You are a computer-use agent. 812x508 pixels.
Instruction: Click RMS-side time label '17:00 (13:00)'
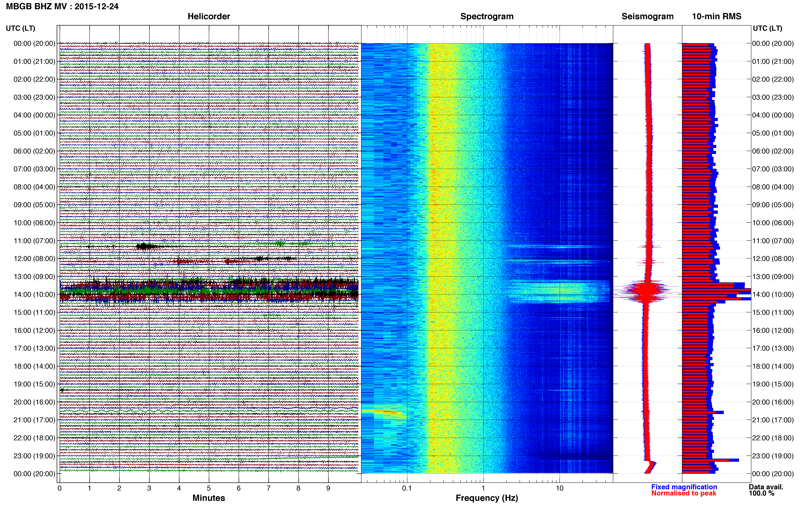[773, 348]
